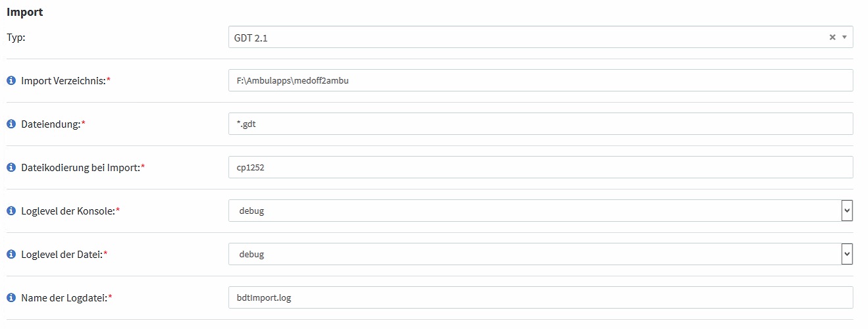This screenshot has height=329, width=868.
Task: Click info icon beside Name der Logdatei
Action: pos(11,298)
